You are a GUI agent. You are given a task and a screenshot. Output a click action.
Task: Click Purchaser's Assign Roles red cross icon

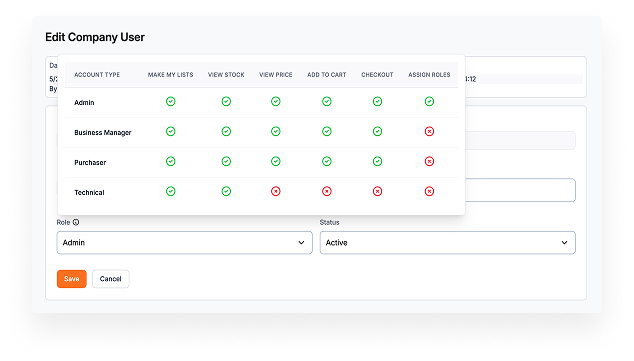pos(429,161)
